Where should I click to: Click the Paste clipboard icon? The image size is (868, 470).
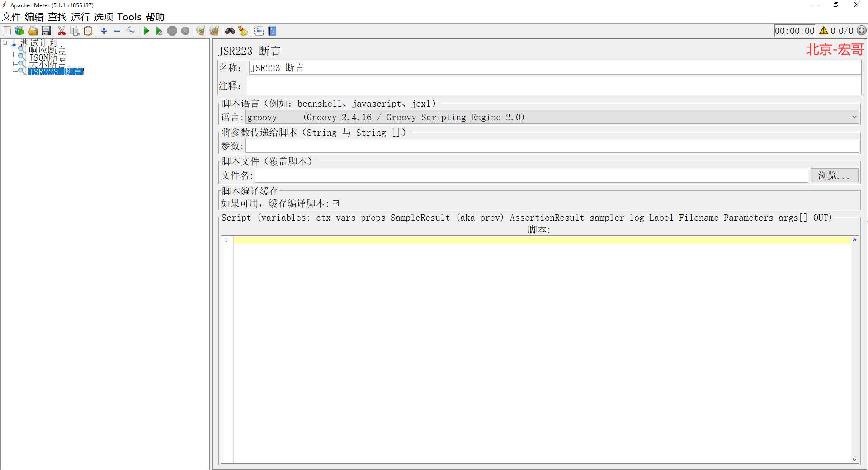89,31
